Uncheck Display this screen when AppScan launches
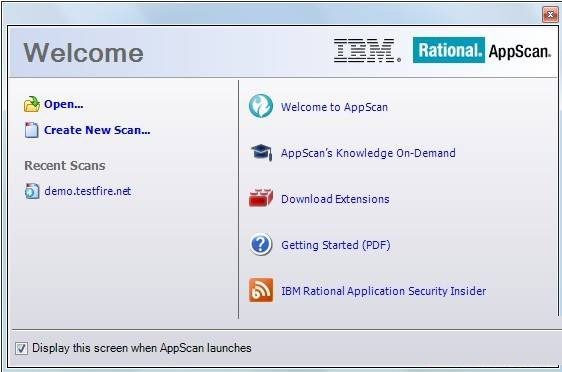 click(x=21, y=348)
